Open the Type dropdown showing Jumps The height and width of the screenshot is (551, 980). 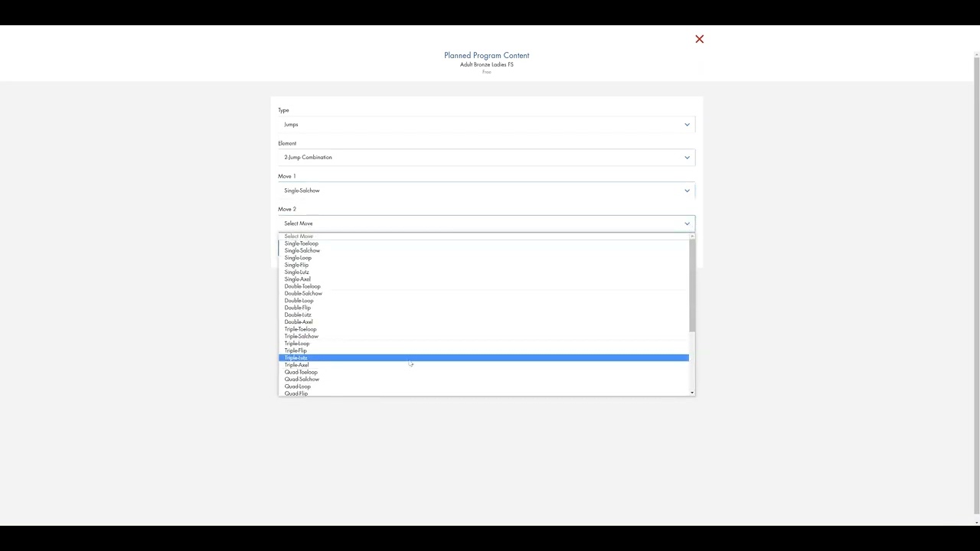[486, 125]
